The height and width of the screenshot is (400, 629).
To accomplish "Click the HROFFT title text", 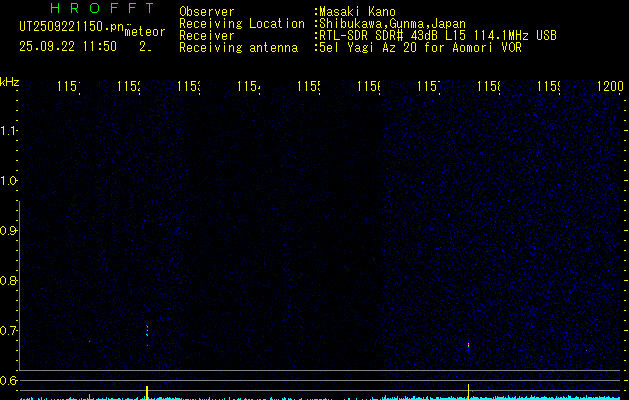I will point(103,8).
